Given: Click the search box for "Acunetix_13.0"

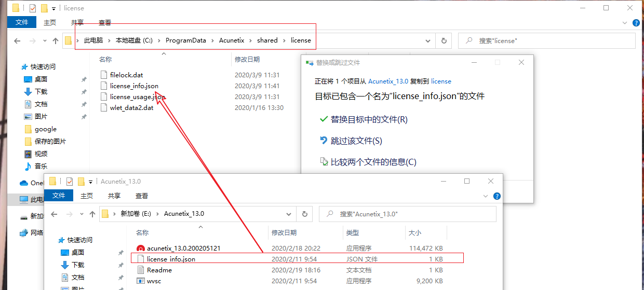Looking at the screenshot, I should pyautogui.click(x=408, y=214).
